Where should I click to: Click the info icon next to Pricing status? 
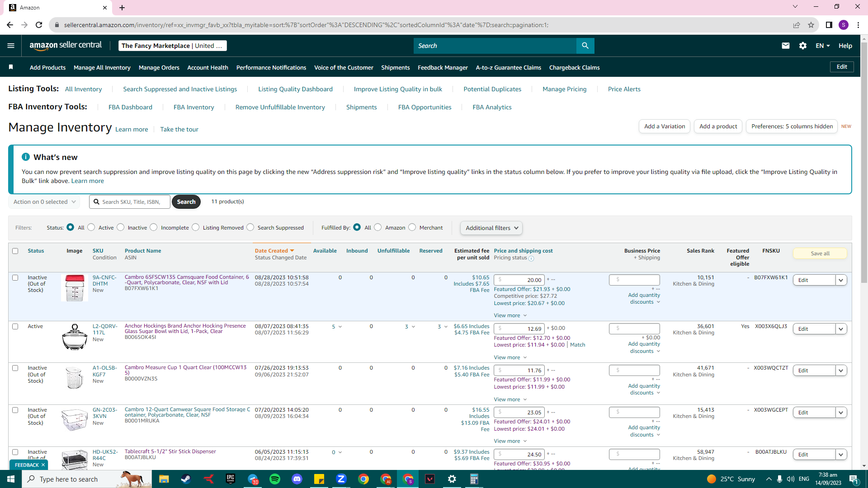point(531,258)
